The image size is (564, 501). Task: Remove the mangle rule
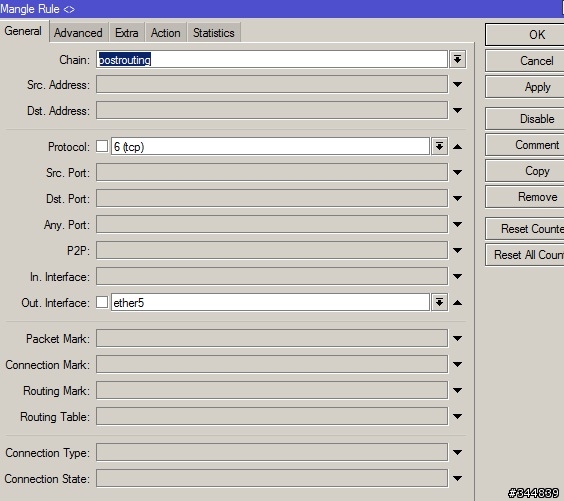tap(525, 197)
